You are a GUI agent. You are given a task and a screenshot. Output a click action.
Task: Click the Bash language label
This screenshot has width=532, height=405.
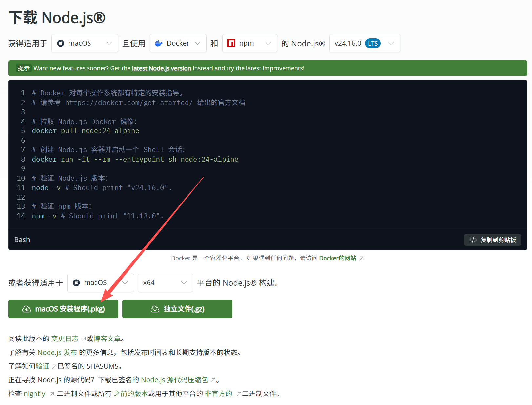point(22,240)
